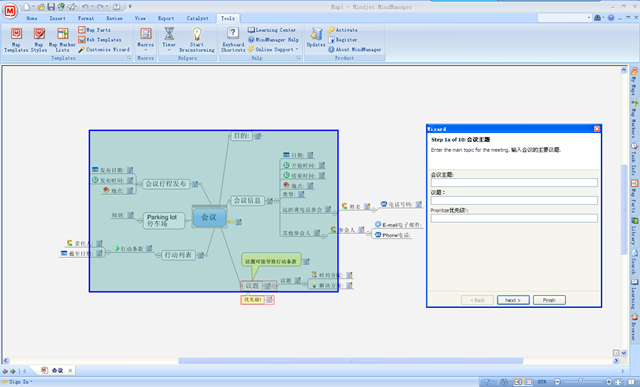
Task: Select the 行动列表 topic
Action: (x=178, y=255)
